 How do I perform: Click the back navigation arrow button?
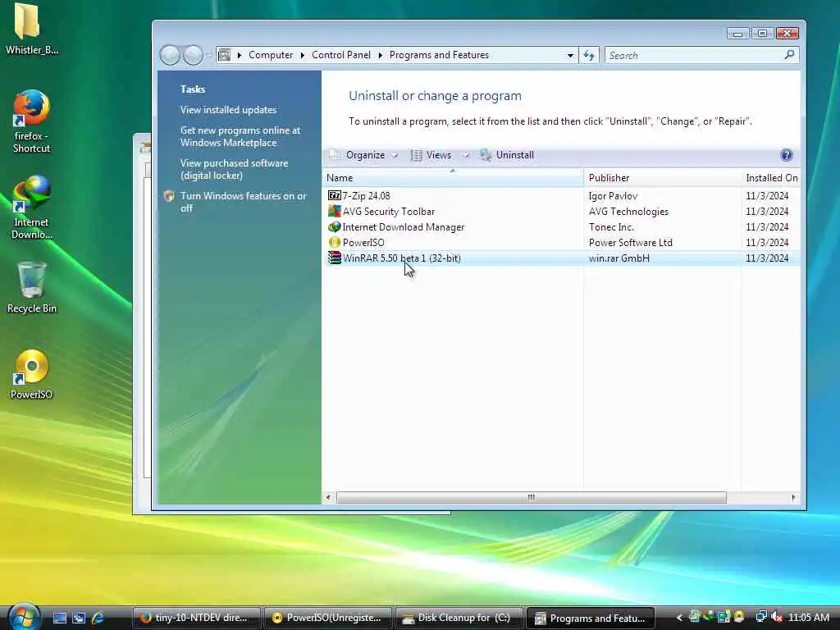(170, 55)
